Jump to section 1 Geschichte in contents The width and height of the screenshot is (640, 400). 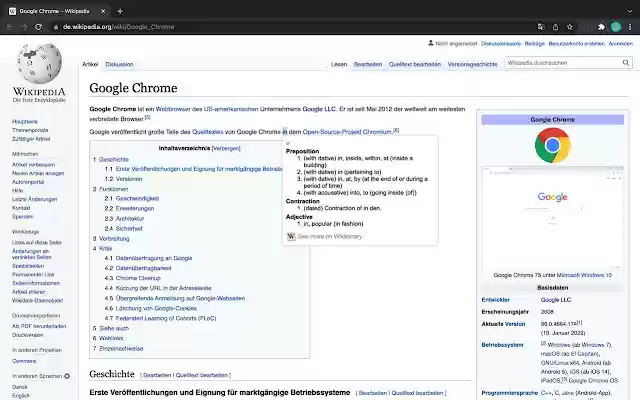tap(114, 160)
